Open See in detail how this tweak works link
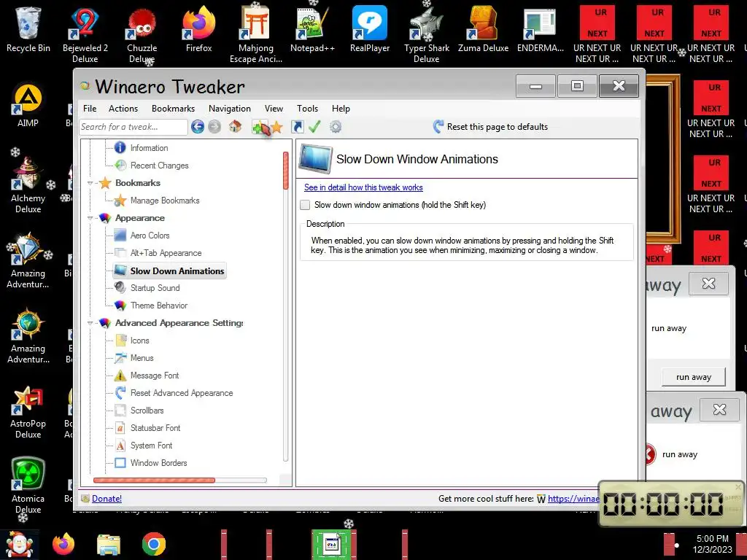The height and width of the screenshot is (560, 747). point(363,187)
